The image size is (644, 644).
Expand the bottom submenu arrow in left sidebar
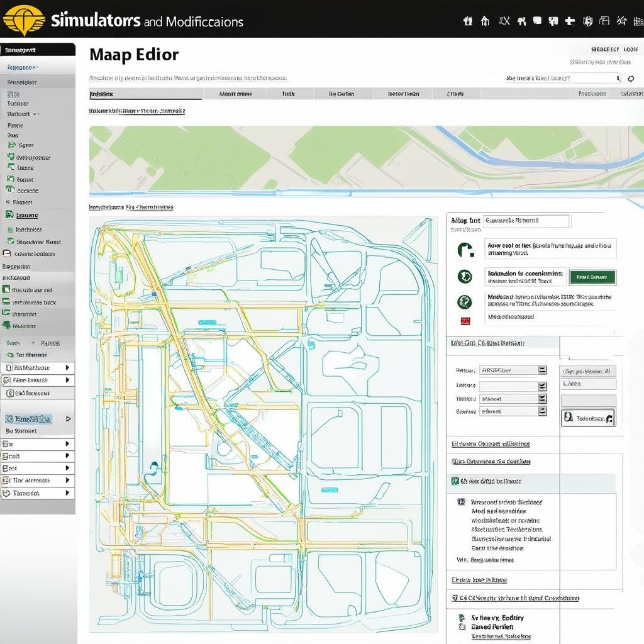67,493
